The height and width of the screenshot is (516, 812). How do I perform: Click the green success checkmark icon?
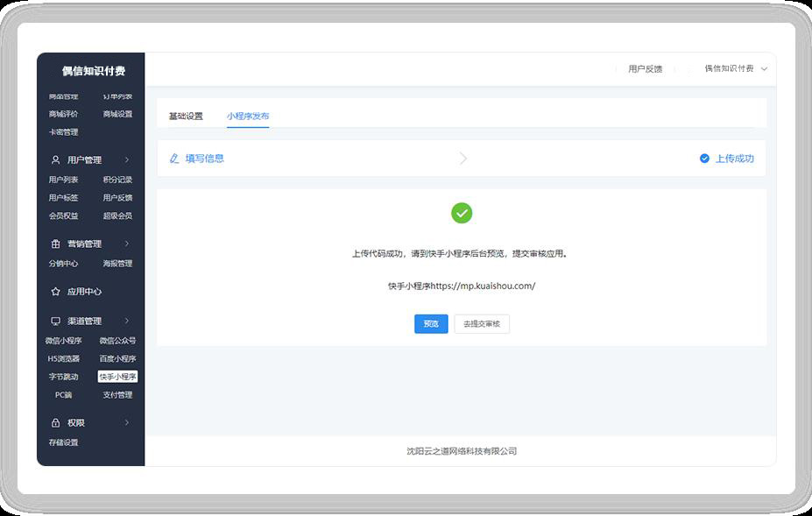pos(462,213)
